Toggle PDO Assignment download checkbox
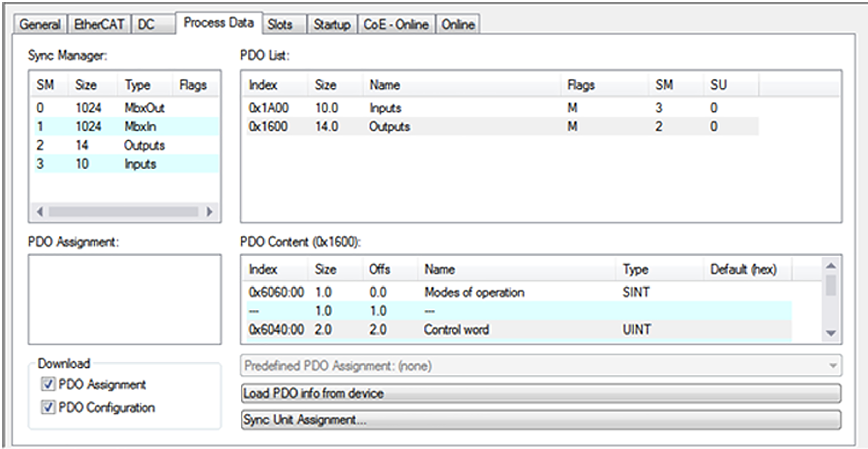The width and height of the screenshot is (868, 449). (48, 384)
